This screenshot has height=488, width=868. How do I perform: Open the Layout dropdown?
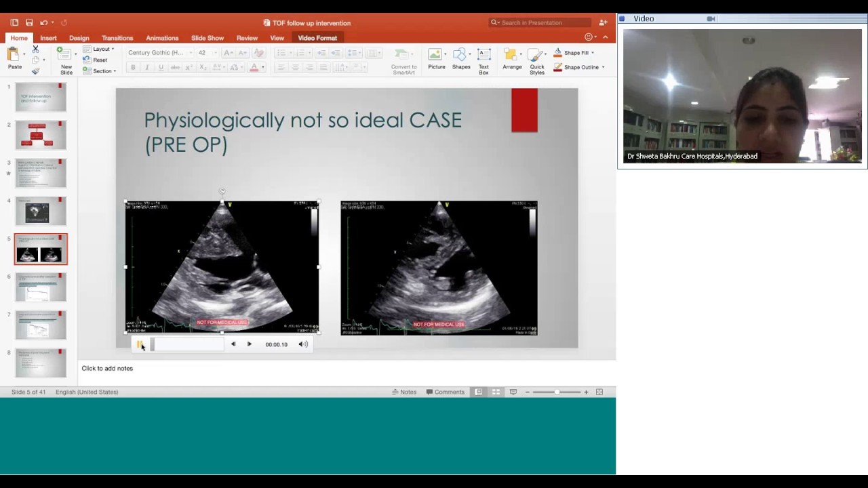(98, 49)
